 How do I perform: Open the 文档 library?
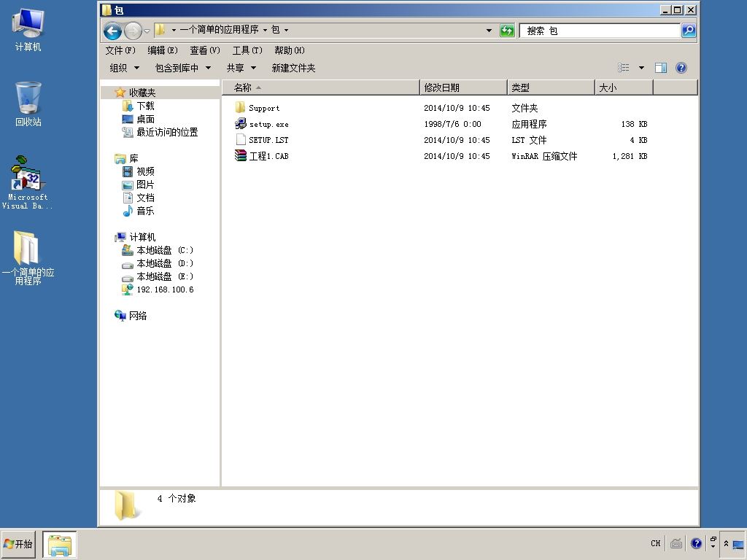(x=145, y=198)
